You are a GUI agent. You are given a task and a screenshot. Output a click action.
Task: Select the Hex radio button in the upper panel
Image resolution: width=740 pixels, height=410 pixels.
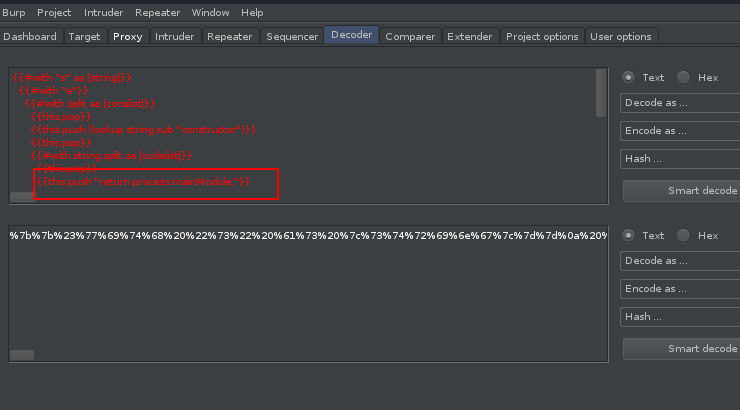point(684,77)
